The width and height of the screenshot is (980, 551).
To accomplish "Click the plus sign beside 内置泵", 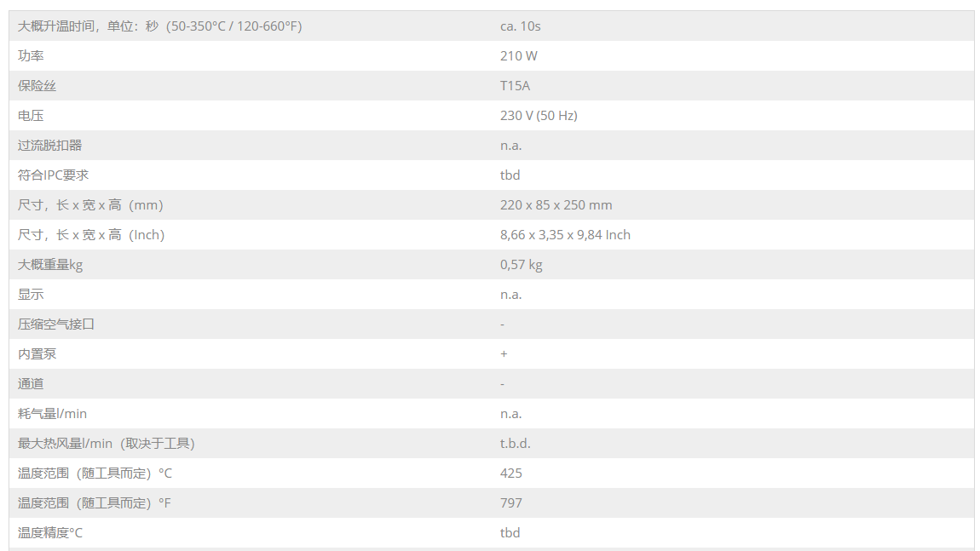I will 504,353.
